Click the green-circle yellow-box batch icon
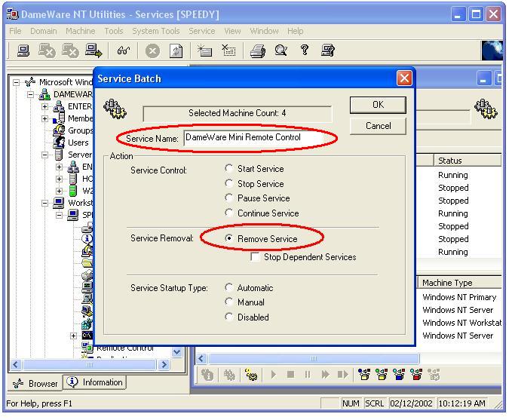This screenshot has width=512, height=420. pos(382,375)
